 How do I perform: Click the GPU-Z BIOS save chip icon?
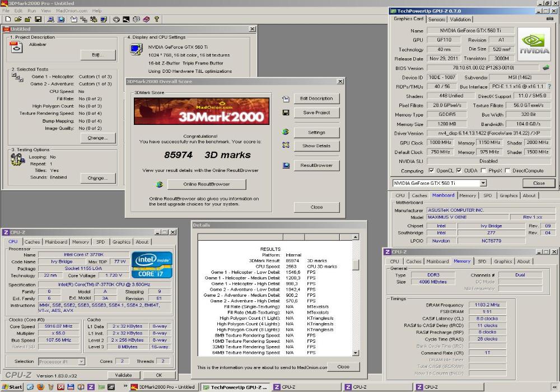coord(546,67)
